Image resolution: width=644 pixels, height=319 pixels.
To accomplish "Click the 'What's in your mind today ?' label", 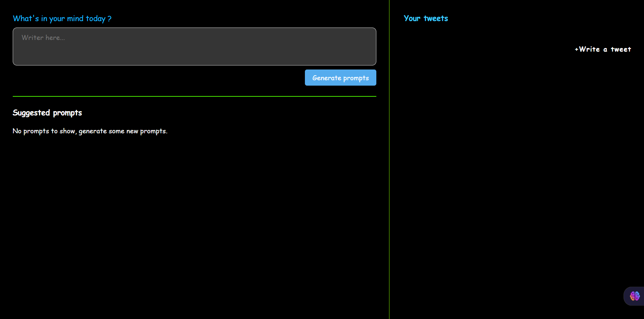I will (x=62, y=18).
